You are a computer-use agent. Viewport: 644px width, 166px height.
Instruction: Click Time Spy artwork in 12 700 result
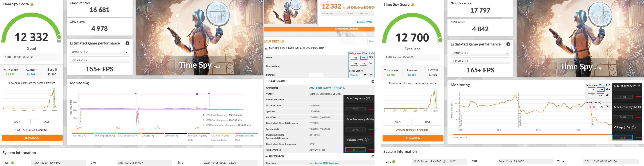click(x=580, y=39)
